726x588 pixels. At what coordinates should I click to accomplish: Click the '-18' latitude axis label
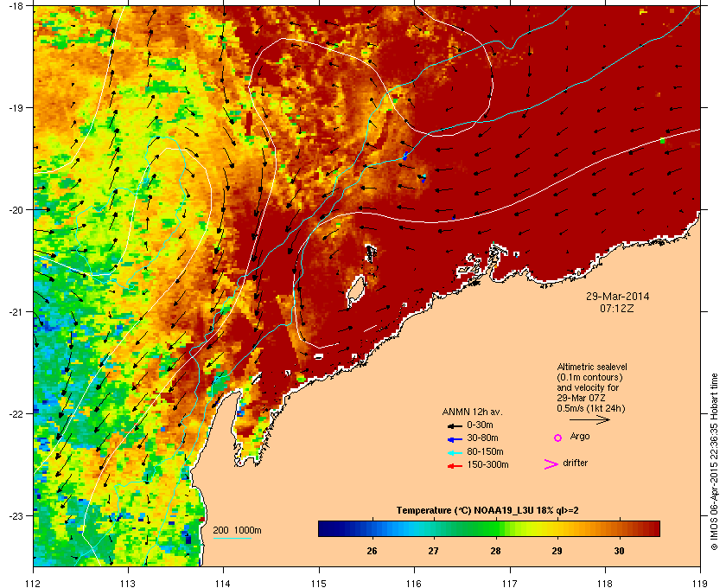coord(16,6)
